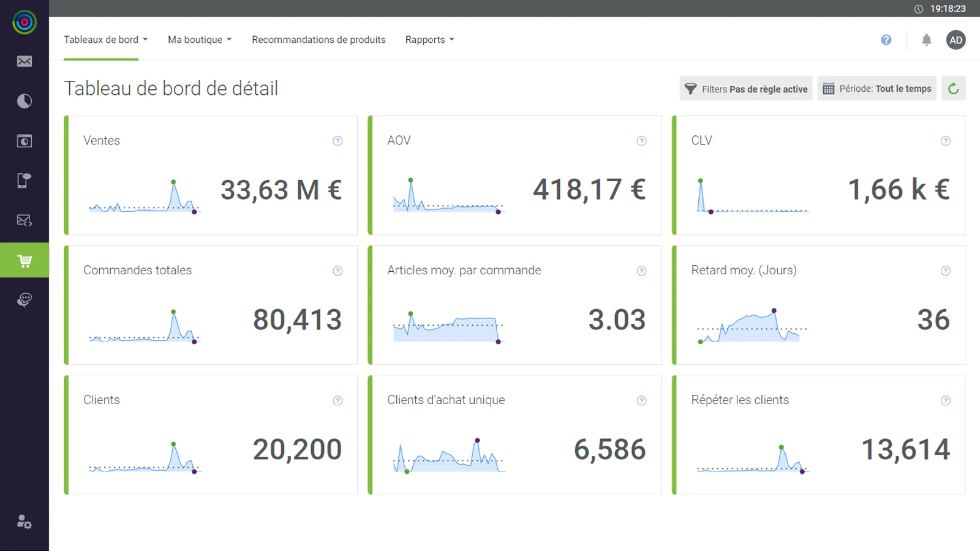Click the Ventes sparkline chart
Viewport: 980px width, 551px height.
tap(144, 197)
